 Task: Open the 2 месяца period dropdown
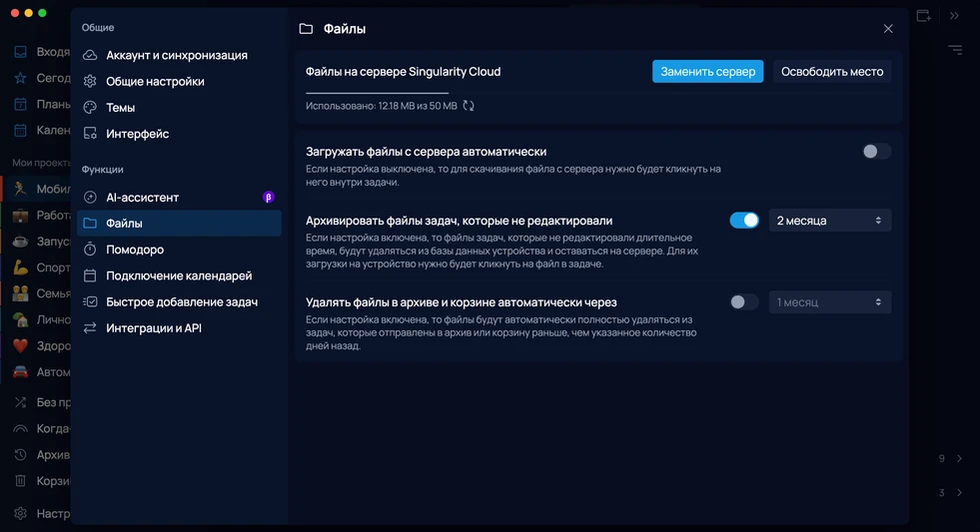point(830,221)
